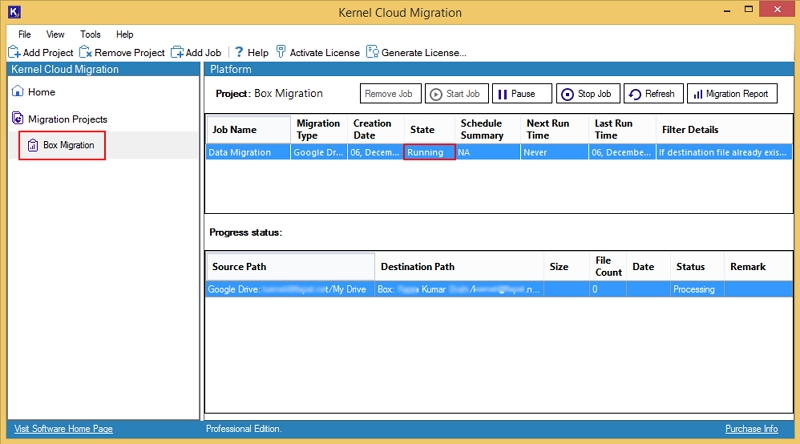This screenshot has width=800, height=444.
Task: Click the Schedule Summary column header
Action: (x=488, y=130)
